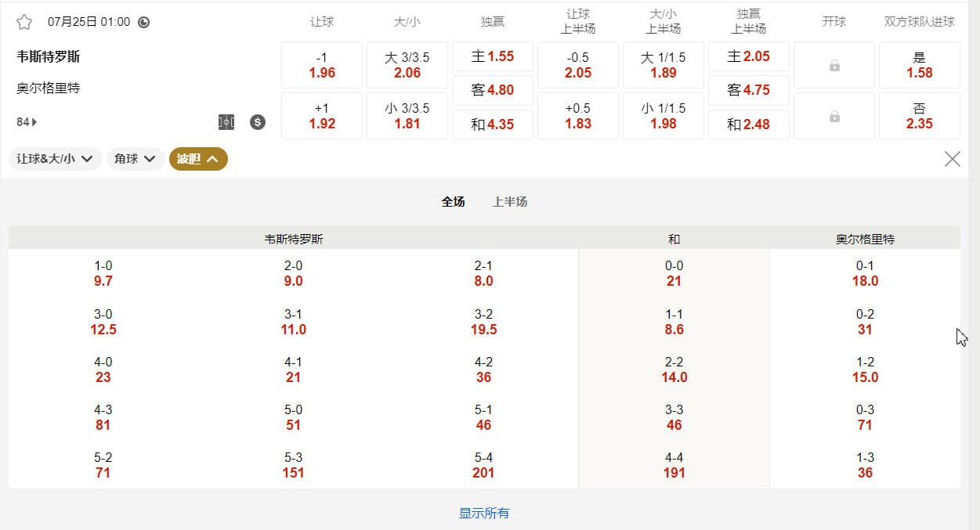Choose correct score 5-3 at 151
This screenshot has height=530, width=980.
pos(294,465)
